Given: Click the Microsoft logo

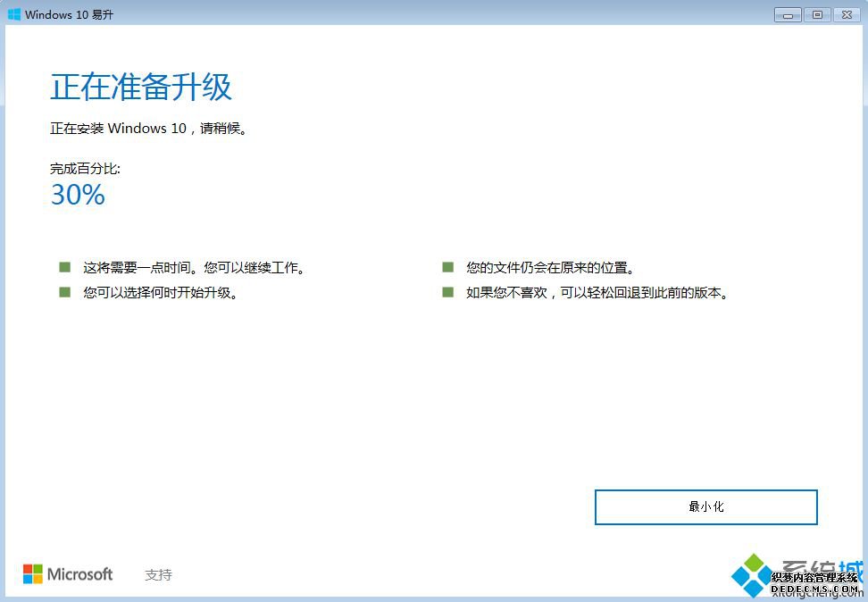Looking at the screenshot, I should 68,573.
